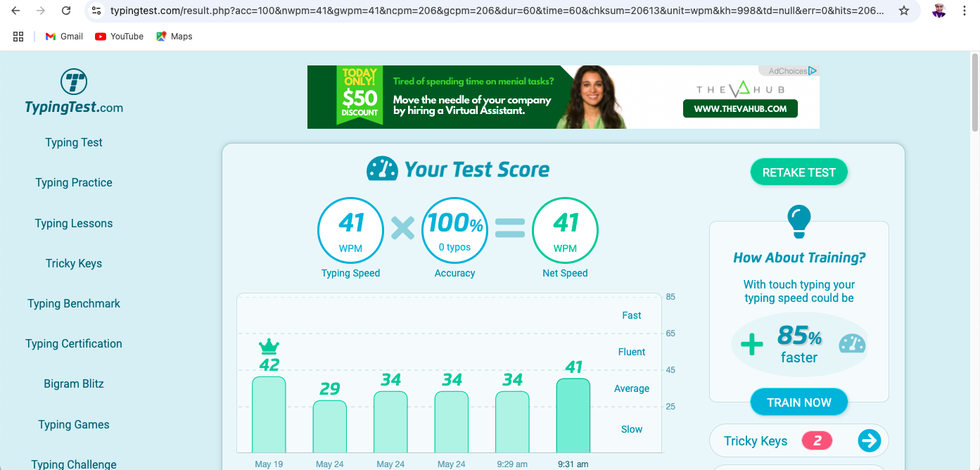Screen dimensions: 980x470
Task: Open Tricky Keys in sidebar
Action: coord(74,263)
